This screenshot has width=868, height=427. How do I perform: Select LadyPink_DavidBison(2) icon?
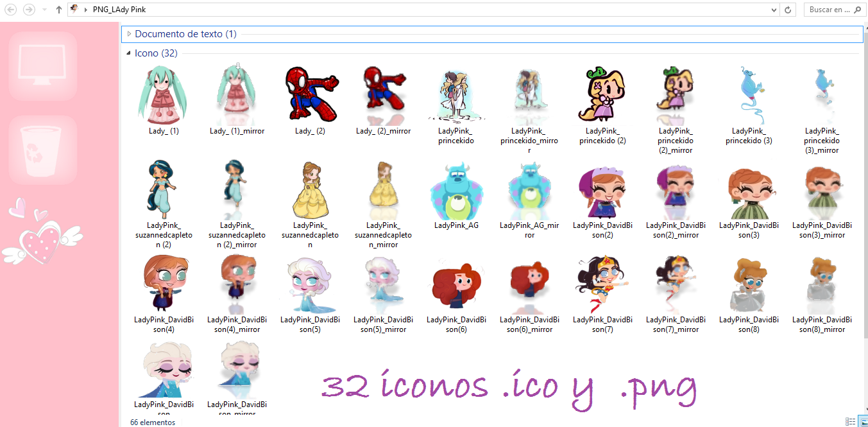(603, 191)
